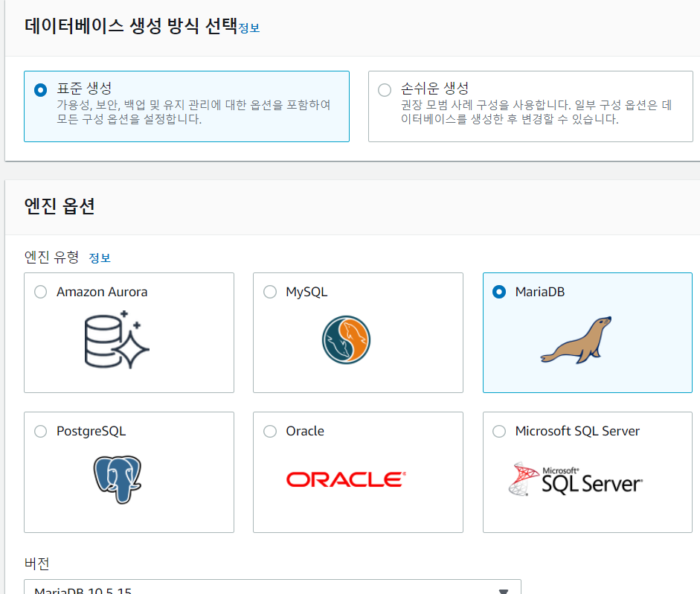Screen dimensions: 700x594
Task: Select the 표준 생성 radio button
Action: 41,90
